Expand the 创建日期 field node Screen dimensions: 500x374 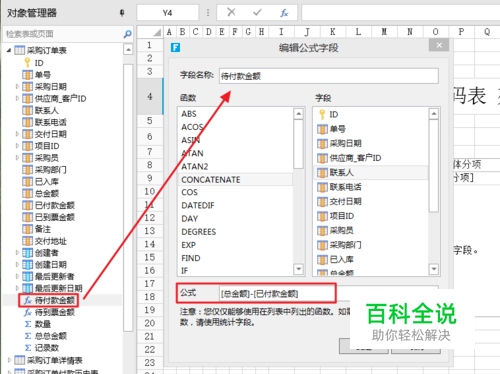[17, 265]
